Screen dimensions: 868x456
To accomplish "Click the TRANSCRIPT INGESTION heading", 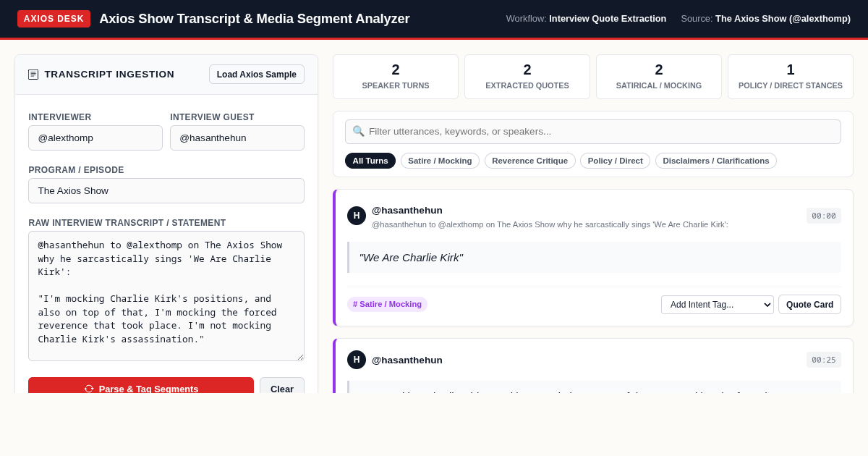I will (x=109, y=75).
